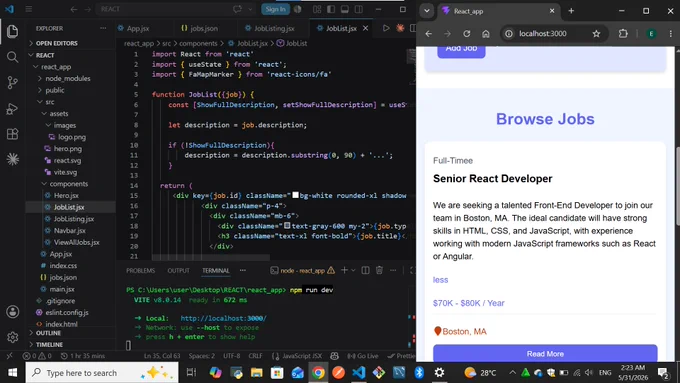Switch to JobListing.jsx editor tab

tap(274, 28)
